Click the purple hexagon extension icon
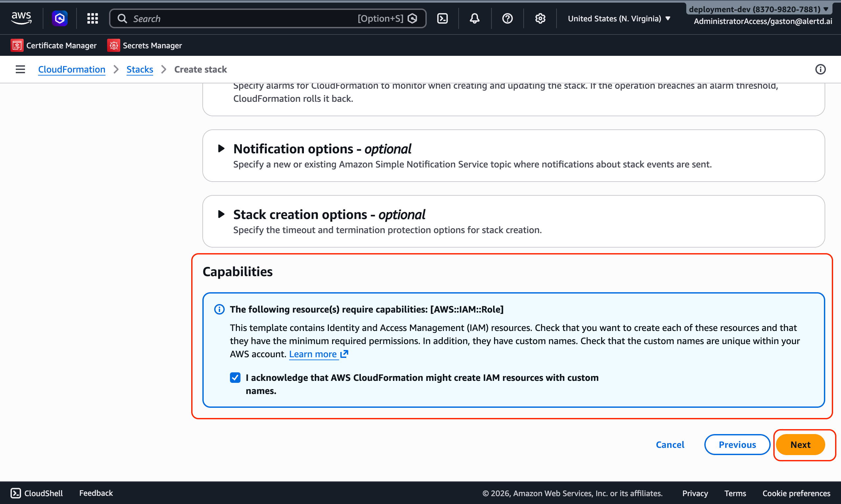 point(60,18)
